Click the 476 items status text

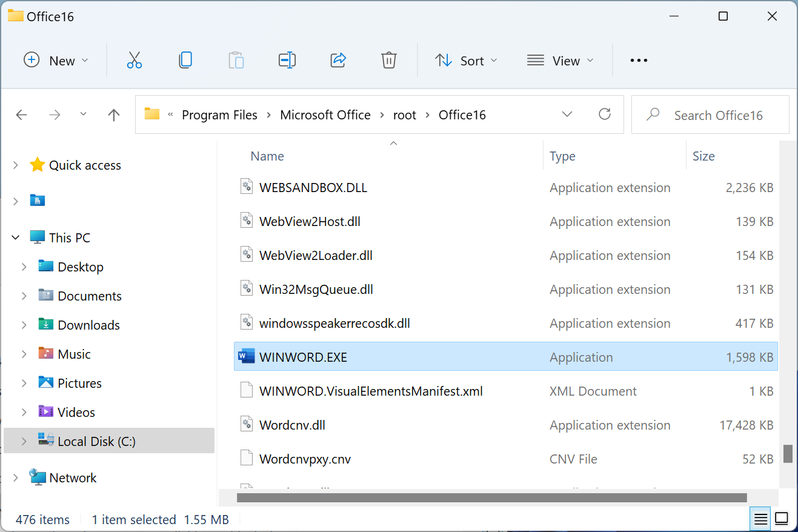(42, 520)
